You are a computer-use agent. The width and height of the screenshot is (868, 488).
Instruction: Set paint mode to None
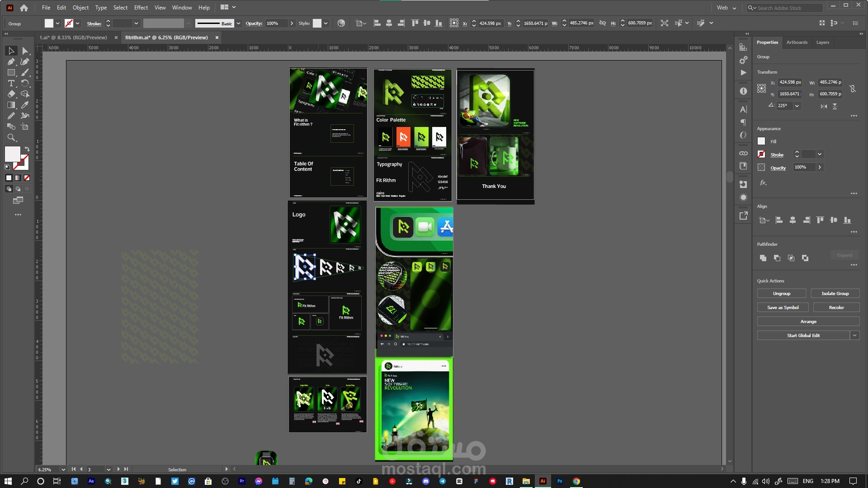(27, 178)
